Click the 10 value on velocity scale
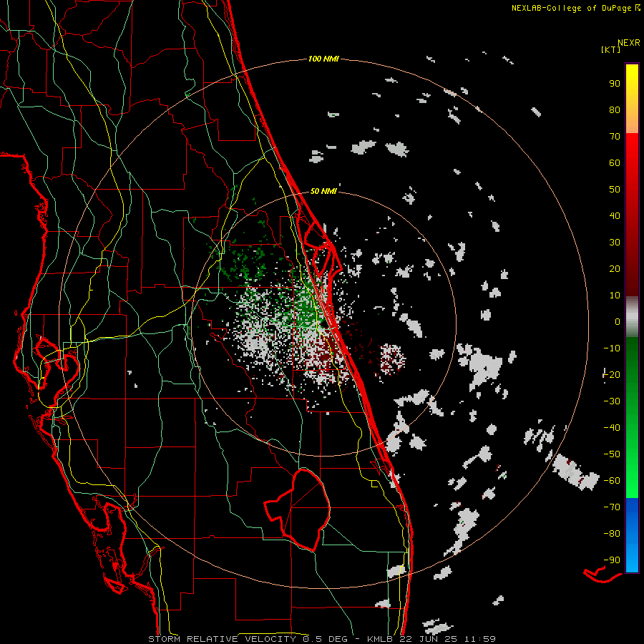 point(615,296)
